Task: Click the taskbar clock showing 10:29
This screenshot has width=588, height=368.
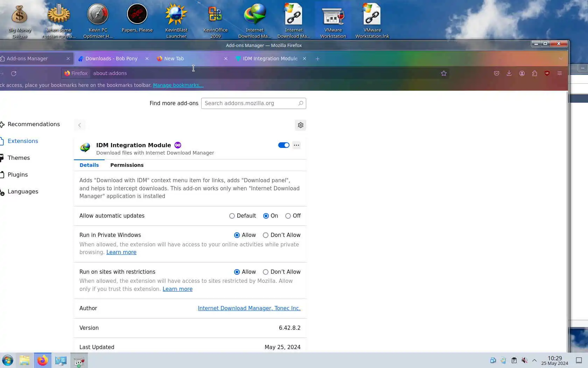Action: tap(555, 360)
